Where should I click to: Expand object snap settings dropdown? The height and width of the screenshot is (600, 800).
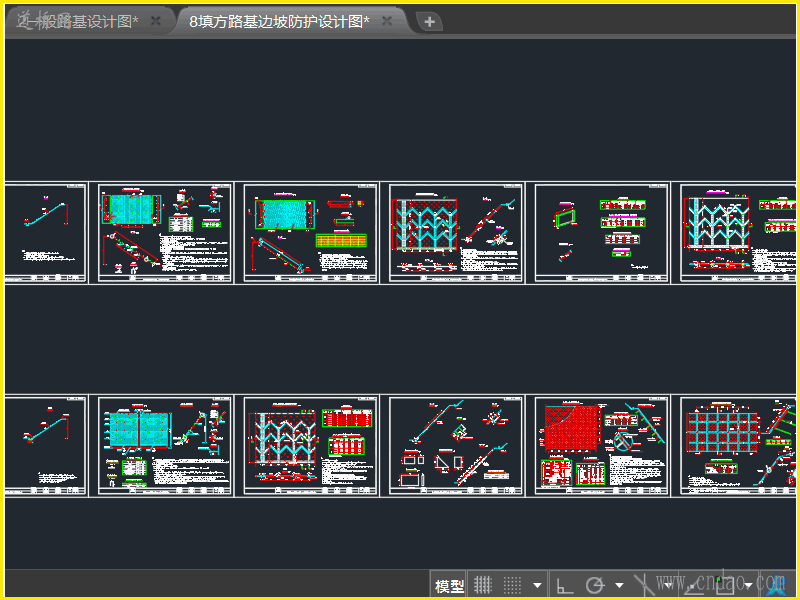748,586
